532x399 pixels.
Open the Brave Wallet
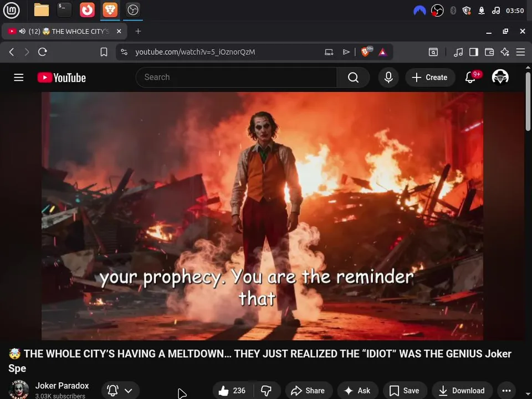point(489,52)
